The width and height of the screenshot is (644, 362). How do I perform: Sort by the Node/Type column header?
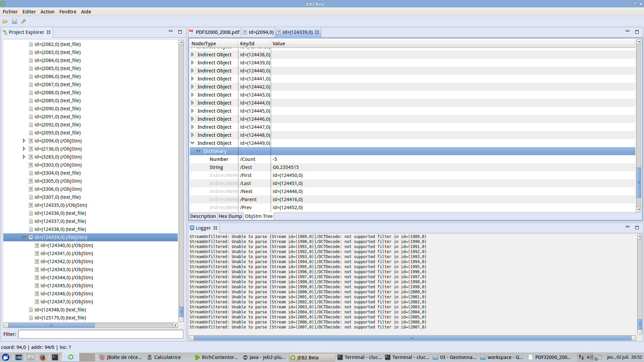(214, 44)
